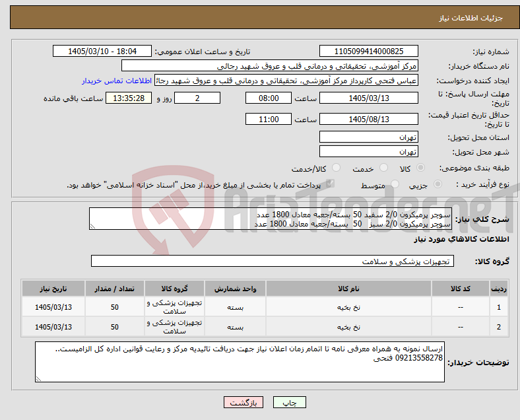Viewport: 520px width, 420px height.
Task: Click the شماره نیاز number field
Action: click(369, 51)
